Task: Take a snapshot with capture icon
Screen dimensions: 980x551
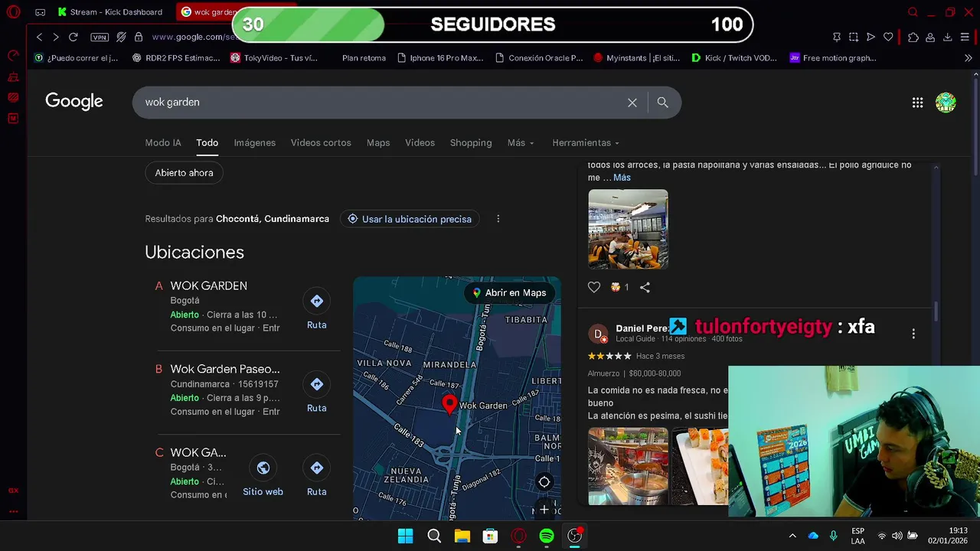Action: pyautogui.click(x=854, y=37)
